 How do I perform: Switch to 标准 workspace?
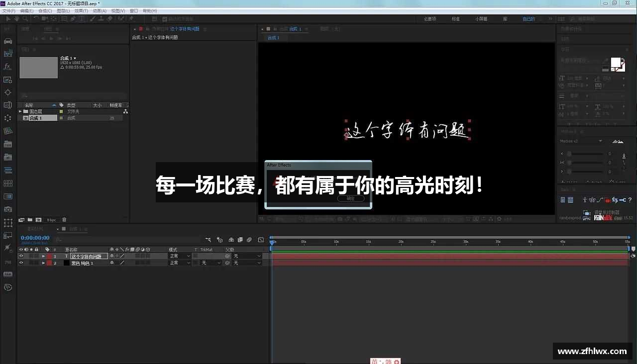[456, 19]
